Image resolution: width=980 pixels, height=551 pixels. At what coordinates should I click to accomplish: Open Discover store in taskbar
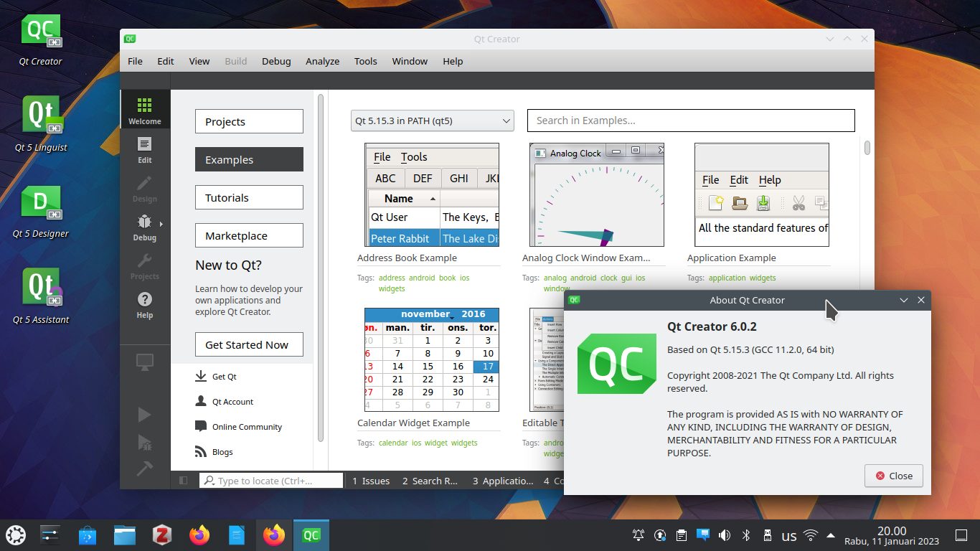pos(87,535)
